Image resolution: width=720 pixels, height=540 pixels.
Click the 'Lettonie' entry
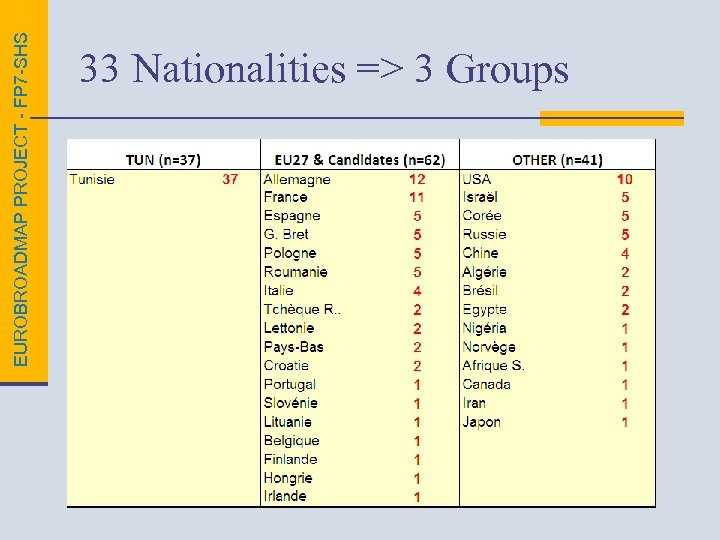289,328
